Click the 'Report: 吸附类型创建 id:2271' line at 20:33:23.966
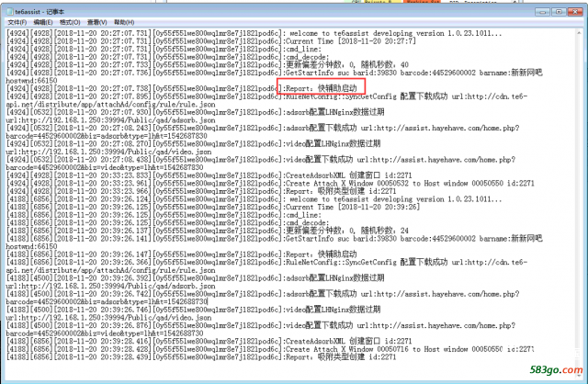 [201, 191]
